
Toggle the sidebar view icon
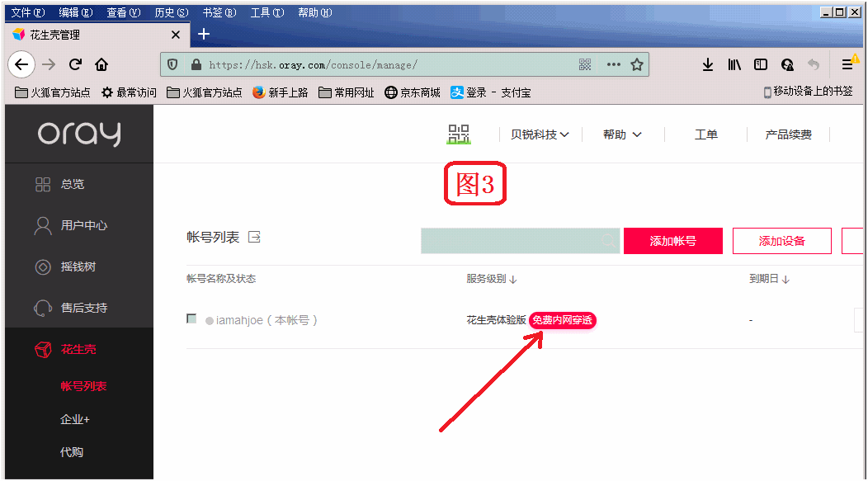coord(761,64)
